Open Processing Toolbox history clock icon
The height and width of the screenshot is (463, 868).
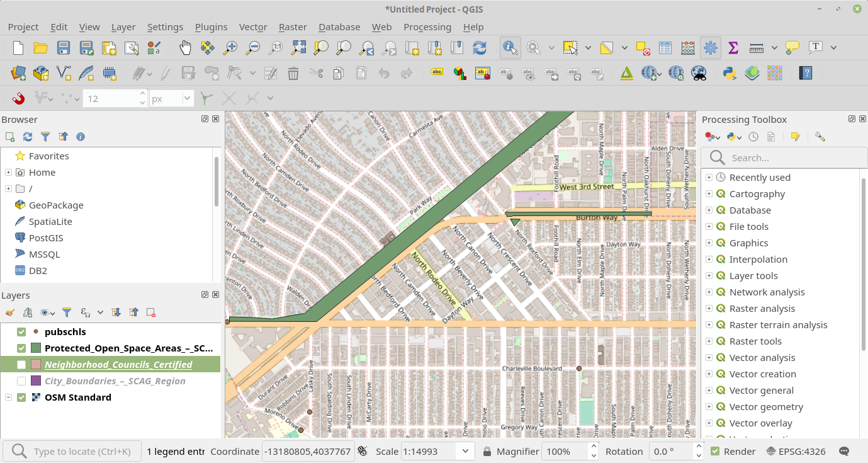pyautogui.click(x=753, y=137)
